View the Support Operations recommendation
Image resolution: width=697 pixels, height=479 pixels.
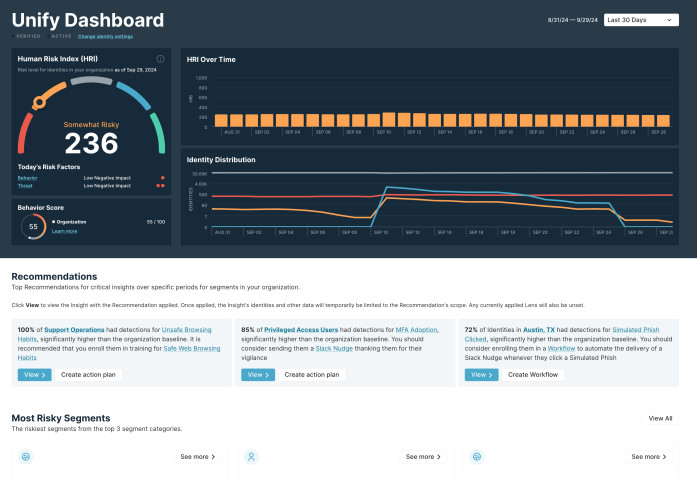click(33, 374)
